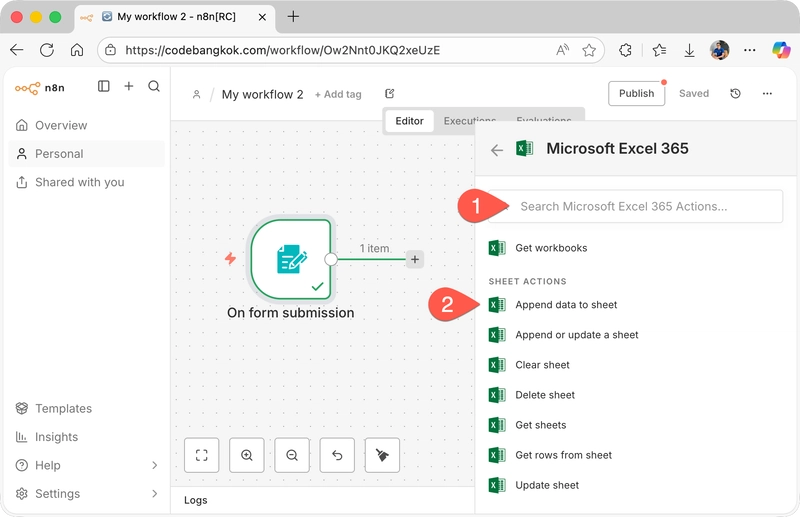The width and height of the screenshot is (800, 517).
Task: Click the fit-to-view canvas icon
Action: click(x=201, y=455)
